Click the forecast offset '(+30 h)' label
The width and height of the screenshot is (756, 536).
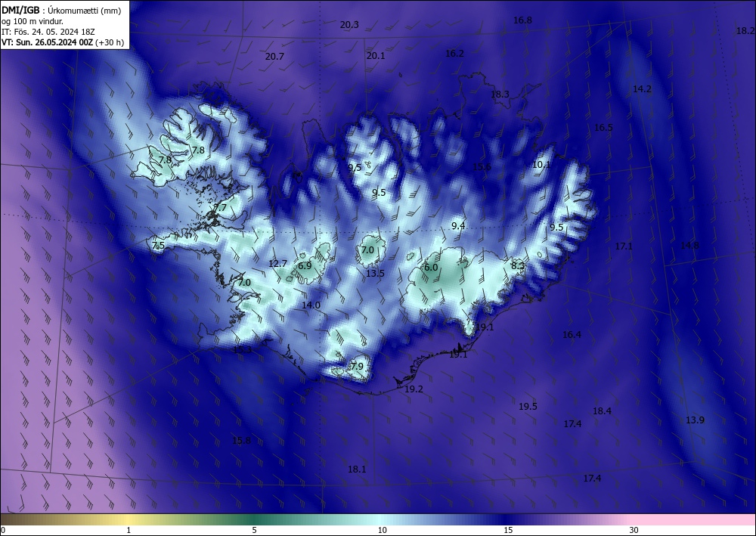click(x=110, y=42)
